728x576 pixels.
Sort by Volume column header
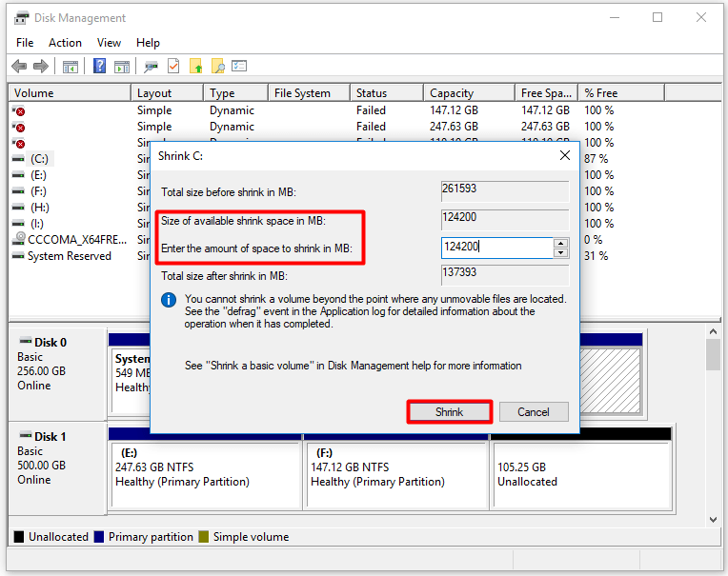coord(71,92)
